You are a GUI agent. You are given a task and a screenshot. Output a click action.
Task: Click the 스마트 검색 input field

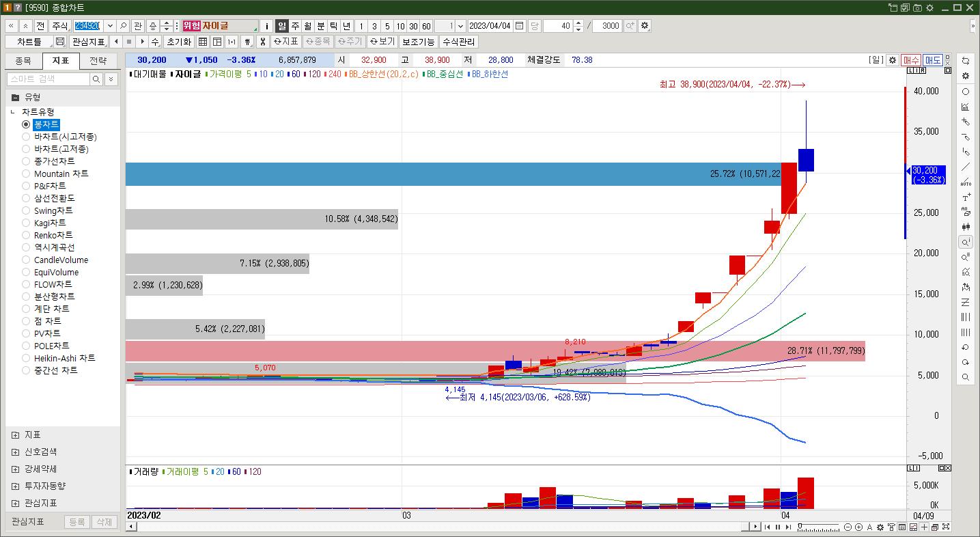pos(48,79)
